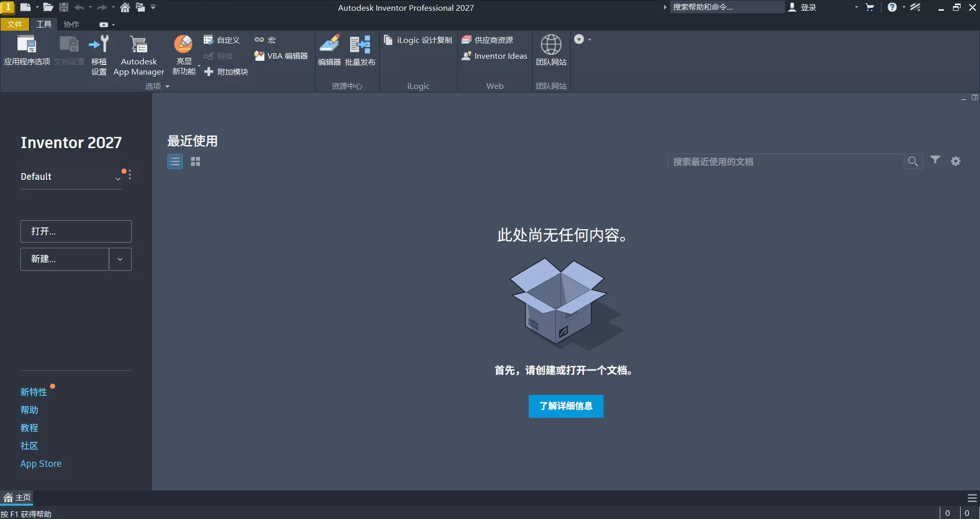Screen dimensions: 980x519
Task: Switch to the 协作 ribbon tab
Action: click(x=71, y=24)
